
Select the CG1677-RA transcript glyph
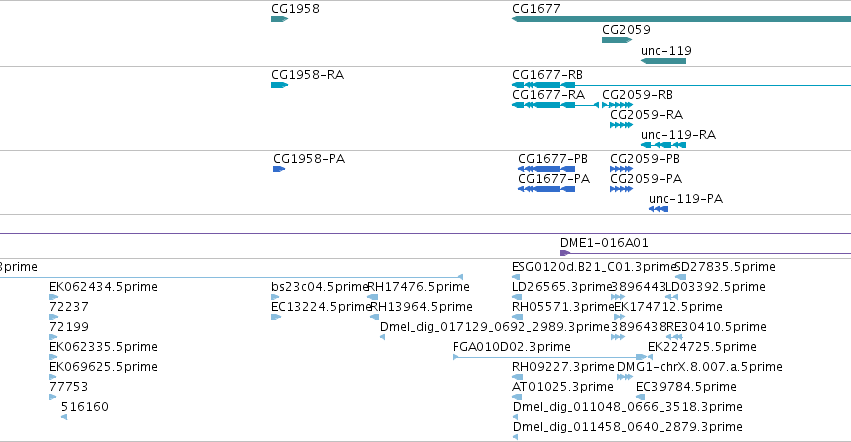pos(555,105)
